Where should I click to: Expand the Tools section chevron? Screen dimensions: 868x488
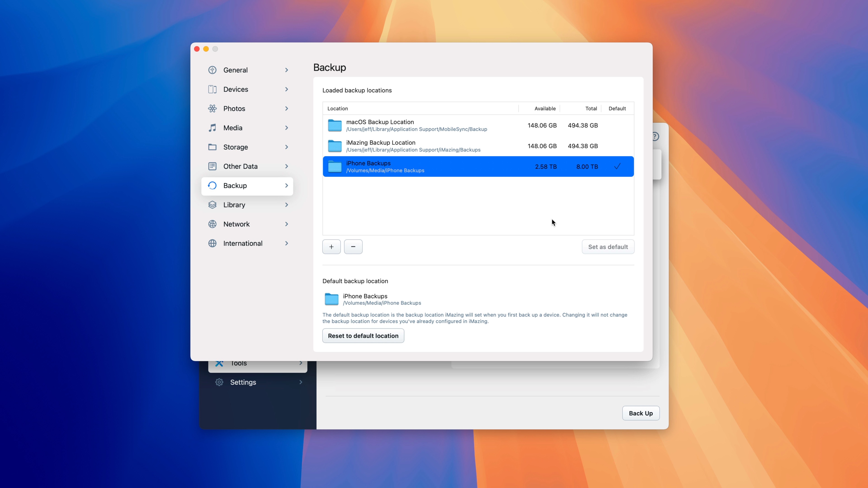pos(300,363)
